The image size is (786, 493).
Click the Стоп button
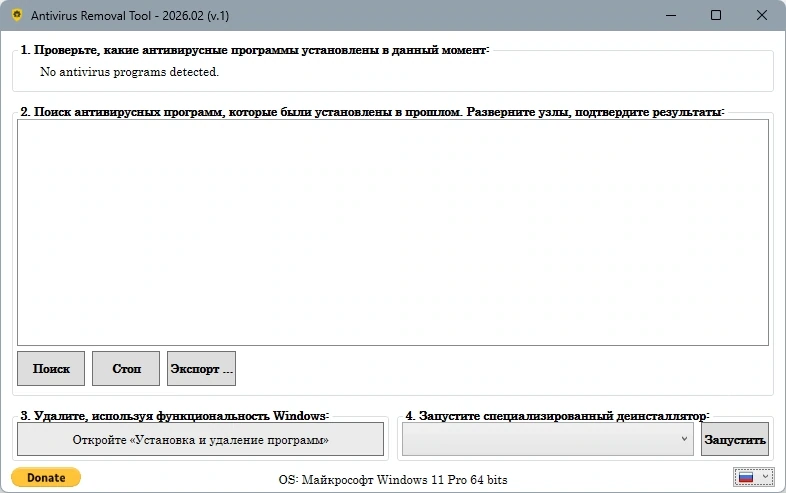click(126, 369)
